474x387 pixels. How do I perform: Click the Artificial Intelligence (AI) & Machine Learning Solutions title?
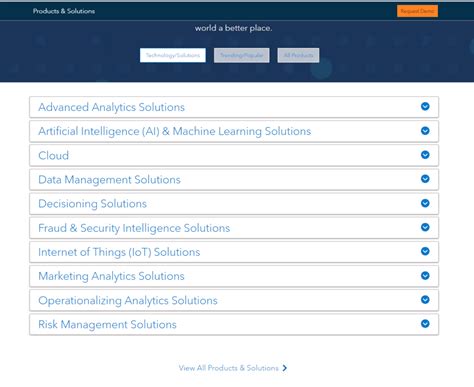click(175, 131)
